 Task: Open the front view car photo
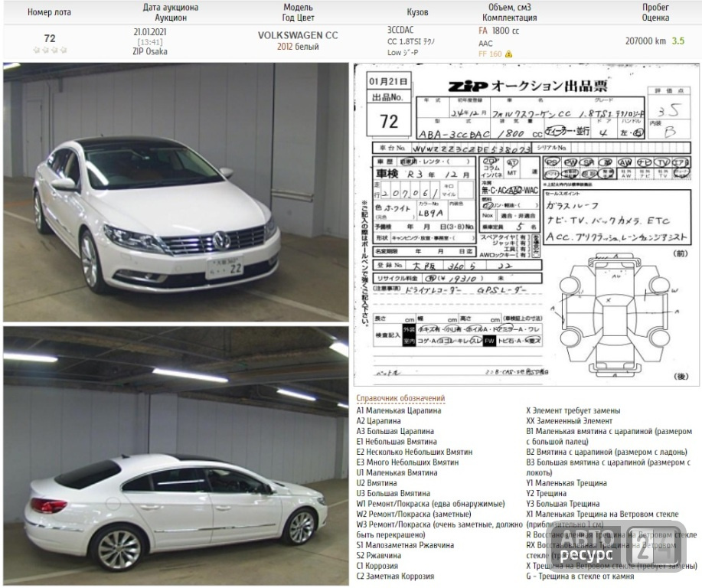(175, 192)
